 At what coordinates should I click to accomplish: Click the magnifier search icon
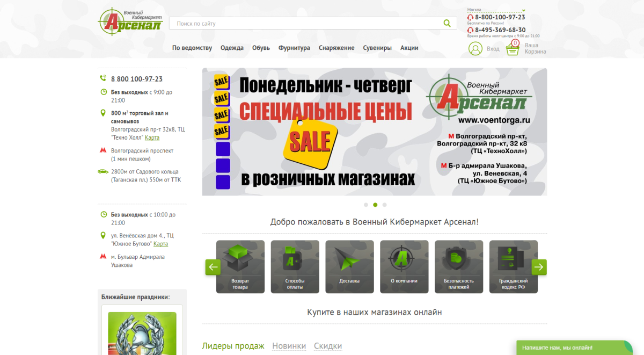(447, 23)
